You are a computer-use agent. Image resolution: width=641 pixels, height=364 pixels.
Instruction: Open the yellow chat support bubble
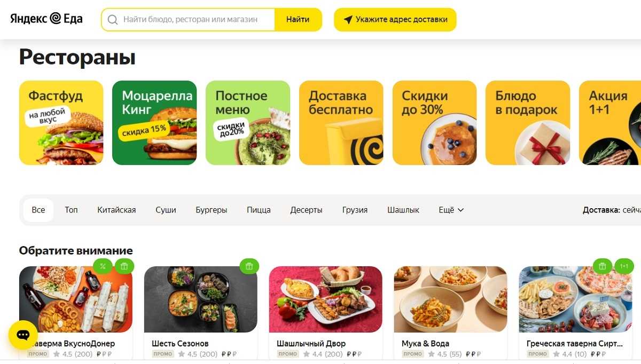tap(23, 335)
